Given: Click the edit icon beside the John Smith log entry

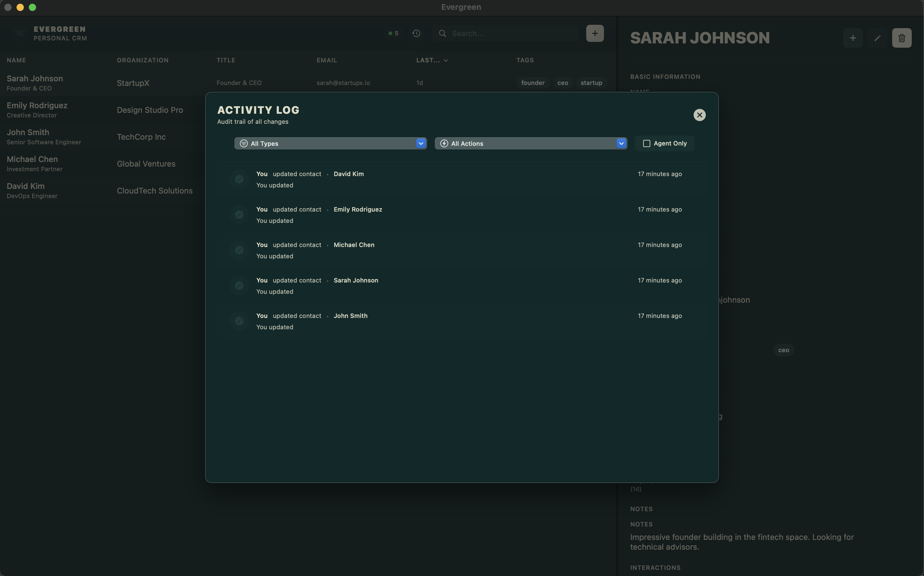Looking at the screenshot, I should tap(239, 321).
